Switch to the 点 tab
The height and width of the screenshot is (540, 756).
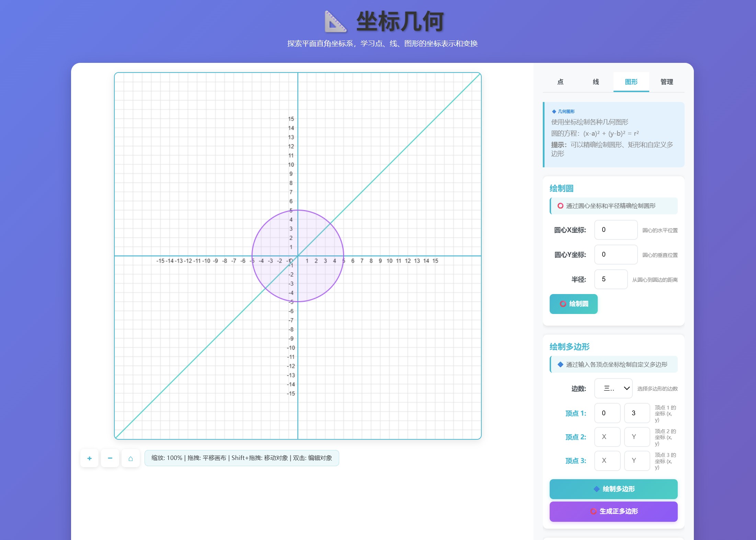click(560, 82)
